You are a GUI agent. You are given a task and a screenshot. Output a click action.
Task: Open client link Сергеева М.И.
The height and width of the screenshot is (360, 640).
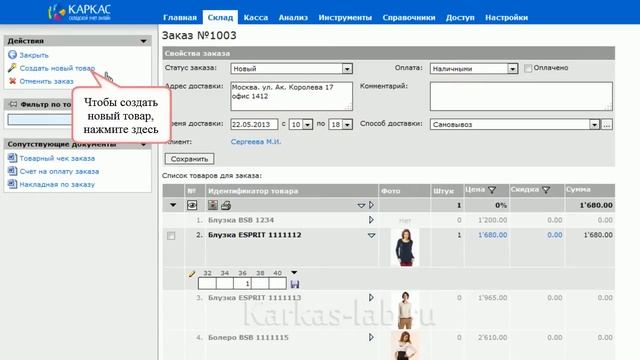pos(256,142)
